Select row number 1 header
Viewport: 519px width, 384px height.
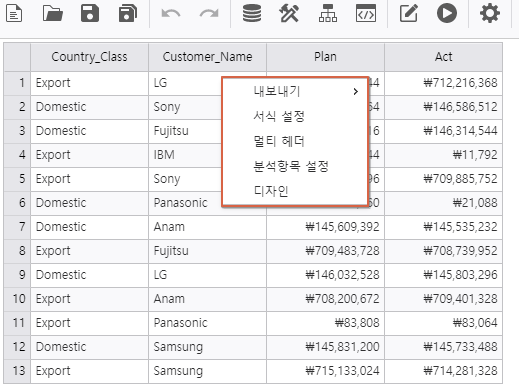pos(17,83)
